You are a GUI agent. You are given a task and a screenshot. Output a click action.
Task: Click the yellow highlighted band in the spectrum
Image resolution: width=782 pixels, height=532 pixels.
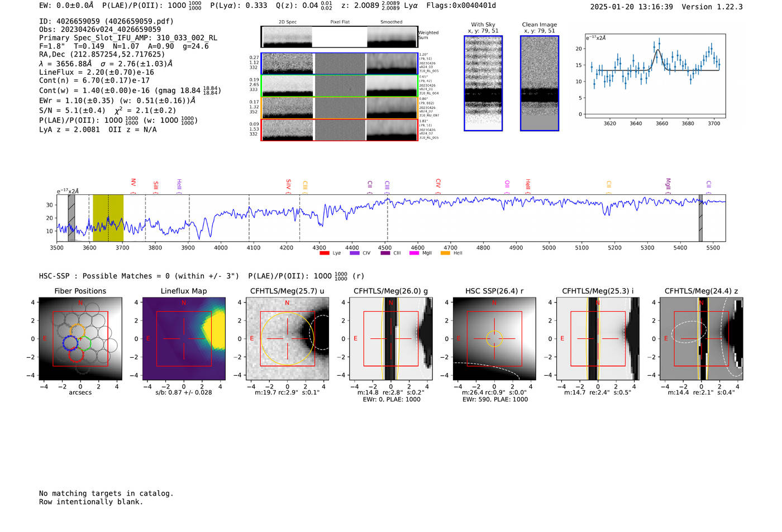coord(108,218)
